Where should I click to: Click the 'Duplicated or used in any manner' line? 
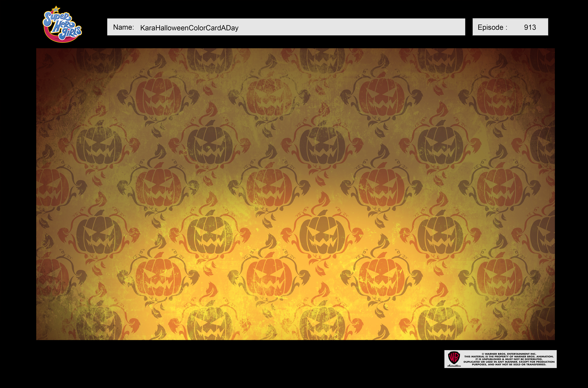[509, 362]
